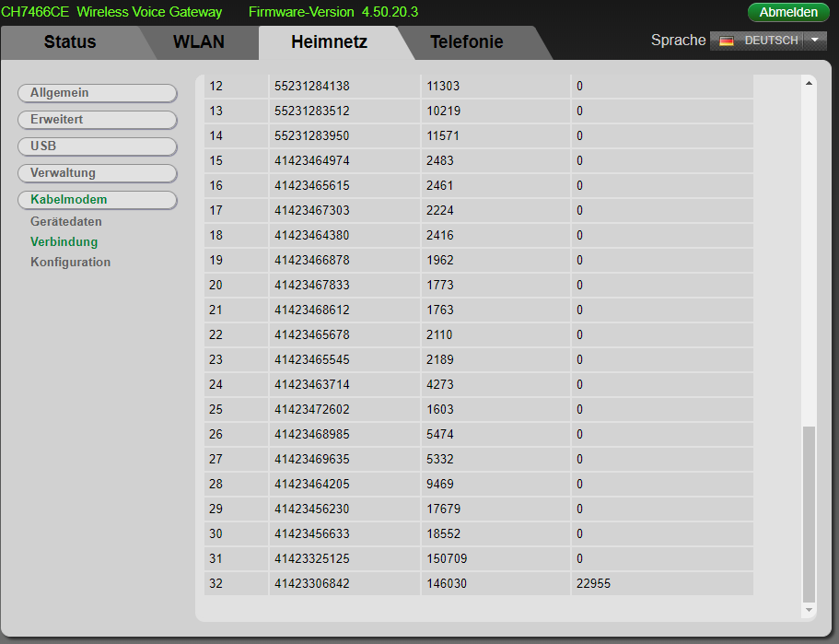The image size is (839, 644).
Task: Select value 41423465615 in row 16
Action: click(312, 186)
